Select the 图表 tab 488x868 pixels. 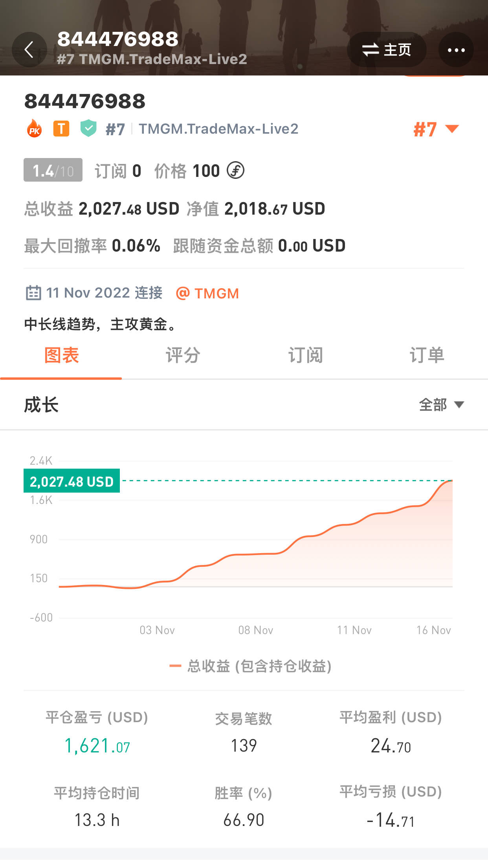(61, 355)
